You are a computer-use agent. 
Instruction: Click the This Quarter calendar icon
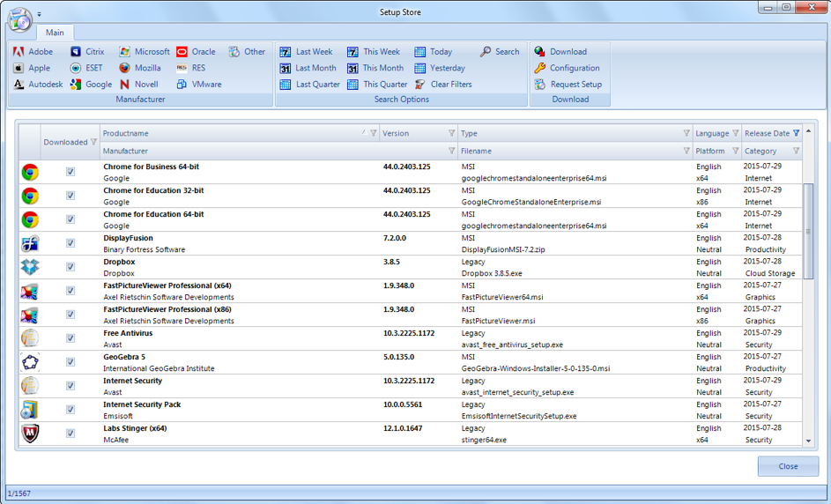353,85
